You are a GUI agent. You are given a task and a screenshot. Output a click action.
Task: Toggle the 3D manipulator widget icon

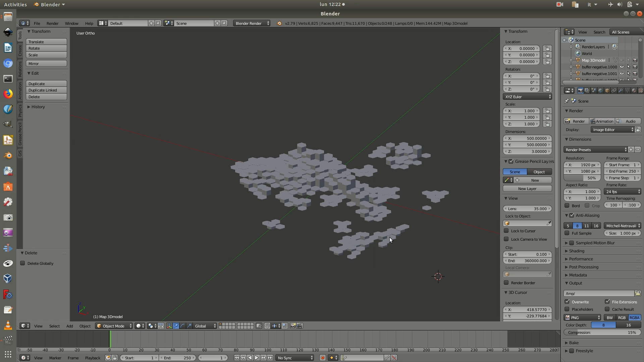[169, 326]
